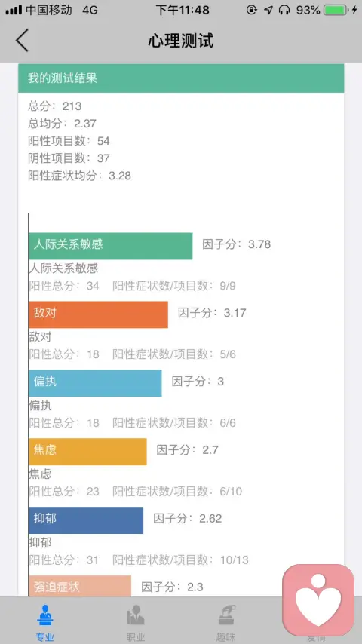Tap the signal strength bars icon
This screenshot has width=362, height=644.
point(14,11)
